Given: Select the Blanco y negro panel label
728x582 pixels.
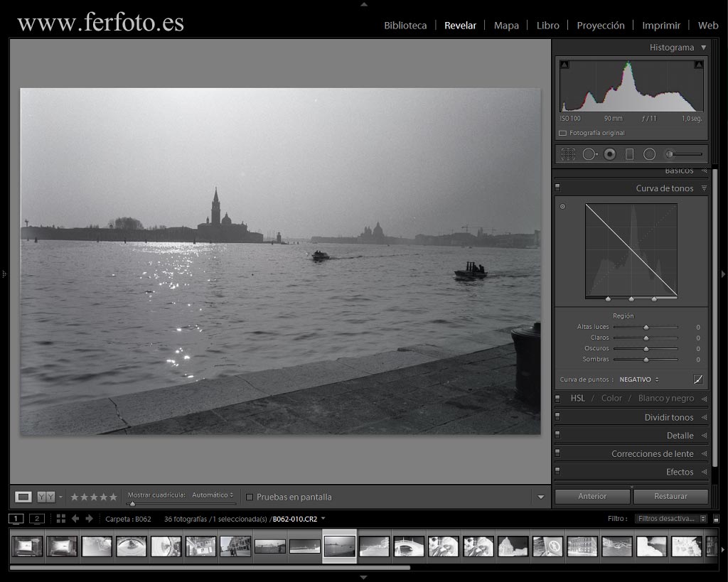Looking at the screenshot, I should pyautogui.click(x=666, y=398).
